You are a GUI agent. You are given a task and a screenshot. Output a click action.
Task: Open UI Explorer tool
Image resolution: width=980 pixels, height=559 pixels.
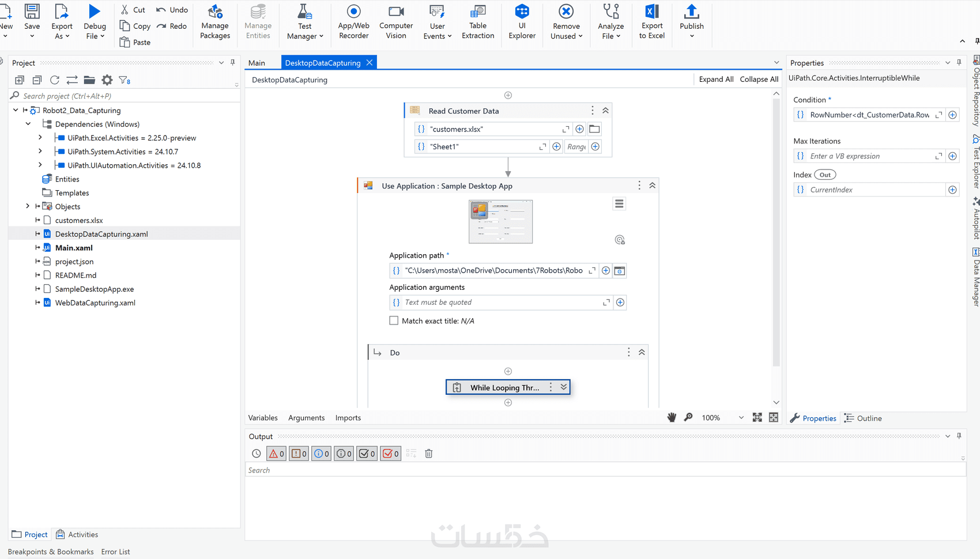click(x=522, y=21)
